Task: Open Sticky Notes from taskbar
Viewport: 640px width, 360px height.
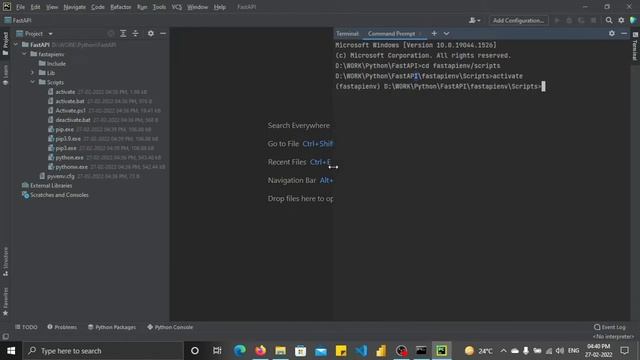Action: 341,351
